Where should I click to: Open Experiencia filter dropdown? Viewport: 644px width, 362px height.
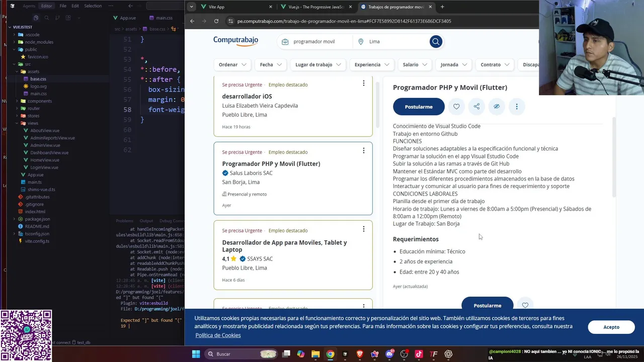372,64
